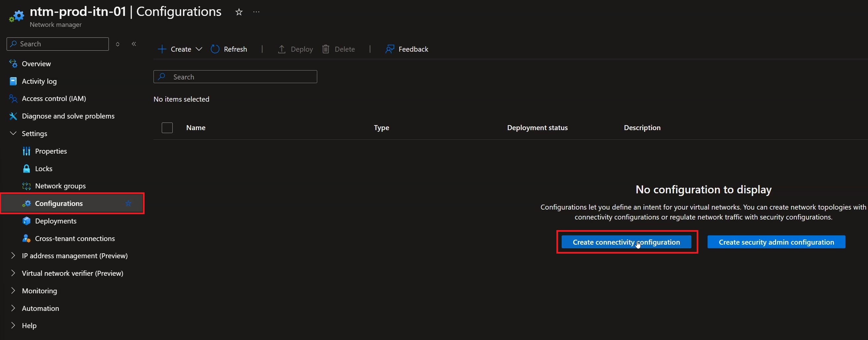Go to Access control (IAM)
868x340 pixels.
click(x=54, y=99)
